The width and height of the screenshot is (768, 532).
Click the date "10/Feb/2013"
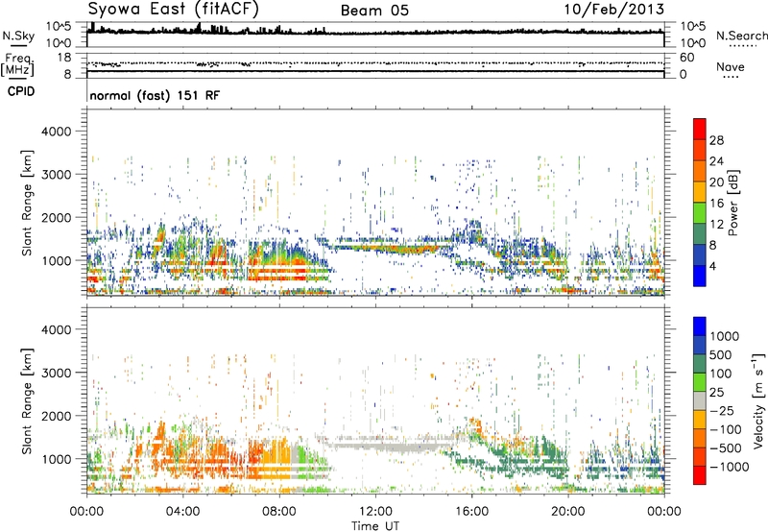coord(614,9)
